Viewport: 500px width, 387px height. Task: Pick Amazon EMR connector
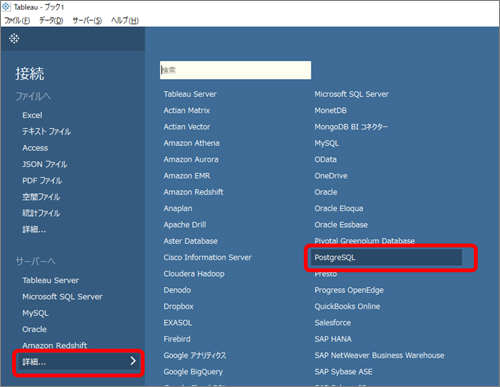tap(187, 176)
